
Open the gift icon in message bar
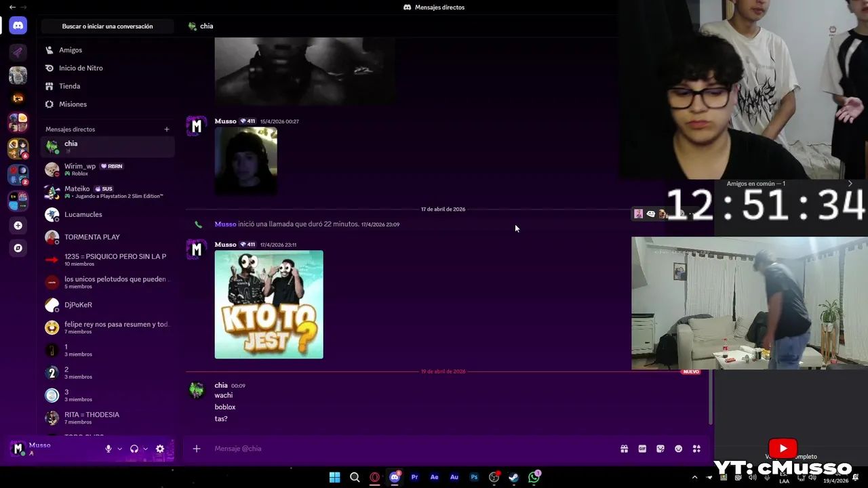(624, 449)
